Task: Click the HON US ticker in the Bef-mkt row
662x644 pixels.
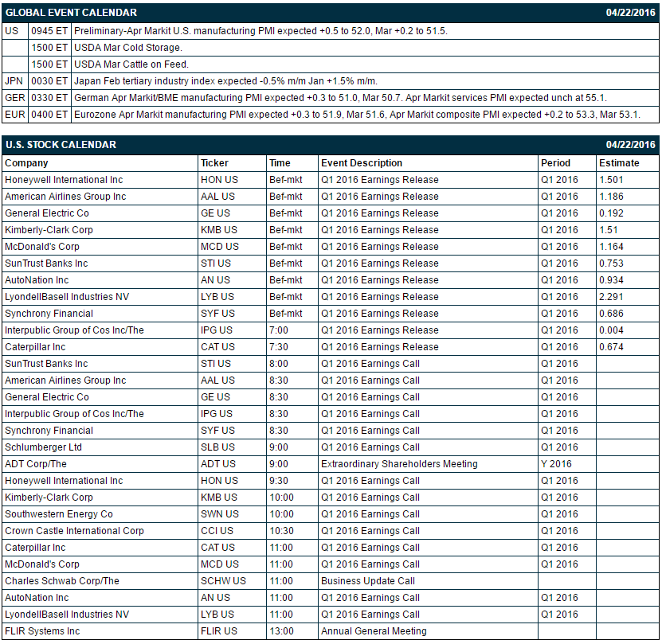Action: click(x=219, y=180)
